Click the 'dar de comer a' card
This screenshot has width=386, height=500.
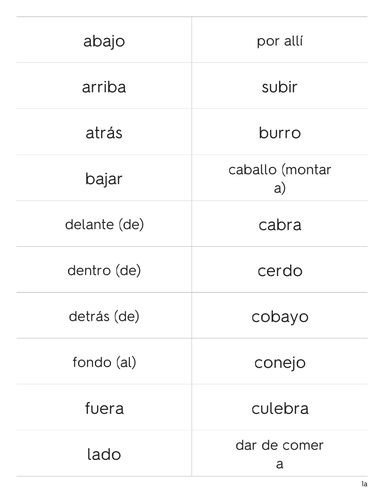click(280, 454)
